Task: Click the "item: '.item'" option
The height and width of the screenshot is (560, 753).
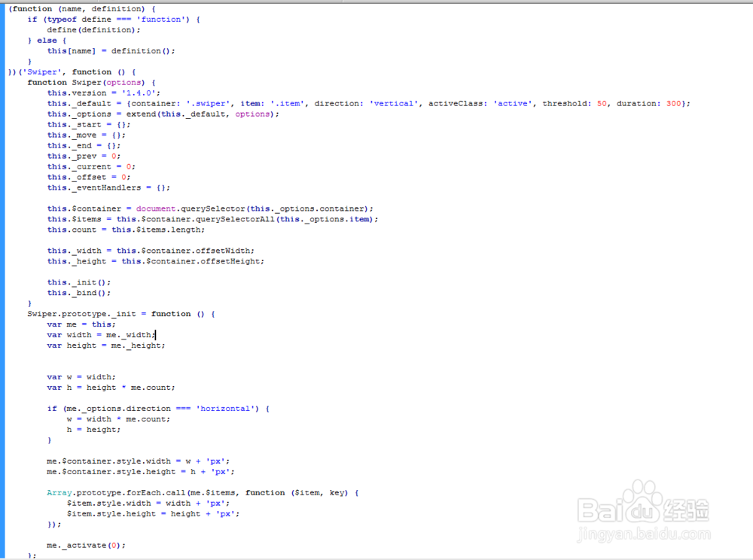Action: point(273,104)
